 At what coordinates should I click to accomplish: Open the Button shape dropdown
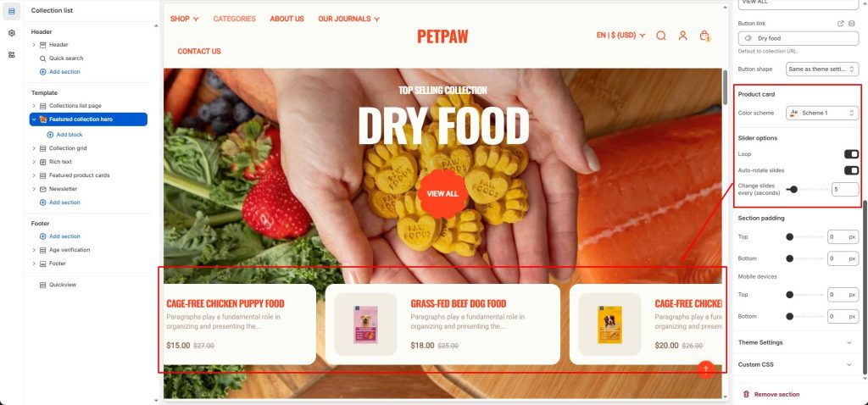pos(822,69)
